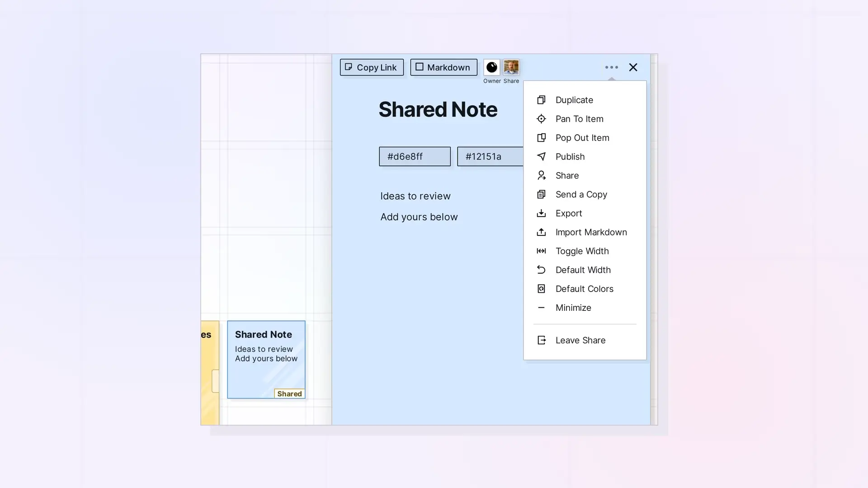Viewport: 868px width, 488px height.
Task: Click the Leave Share exit icon
Action: (542, 340)
